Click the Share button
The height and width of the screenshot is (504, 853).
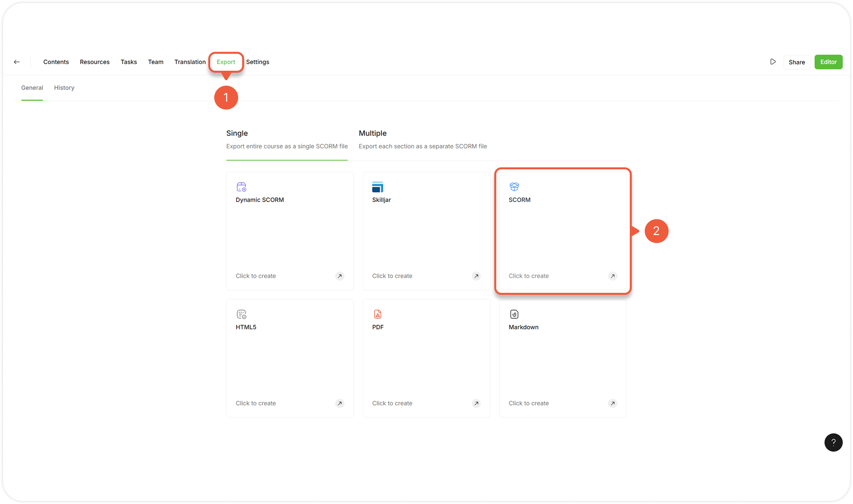(x=796, y=62)
